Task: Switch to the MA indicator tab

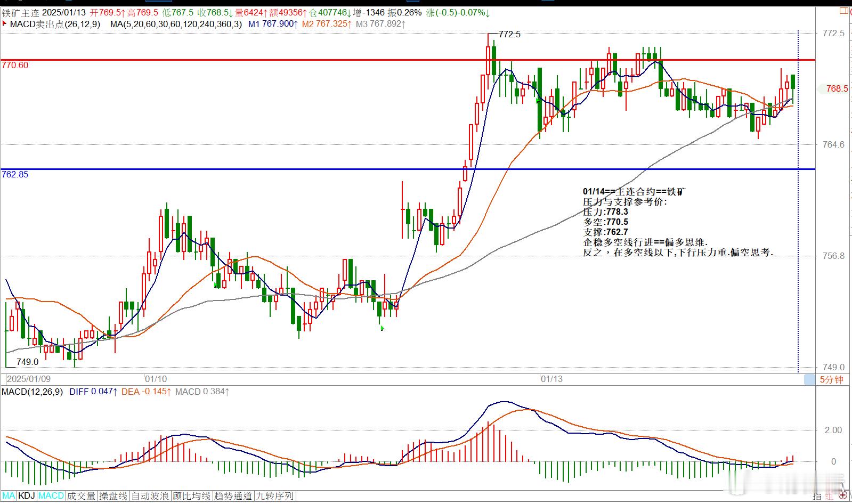Action: [x=9, y=496]
